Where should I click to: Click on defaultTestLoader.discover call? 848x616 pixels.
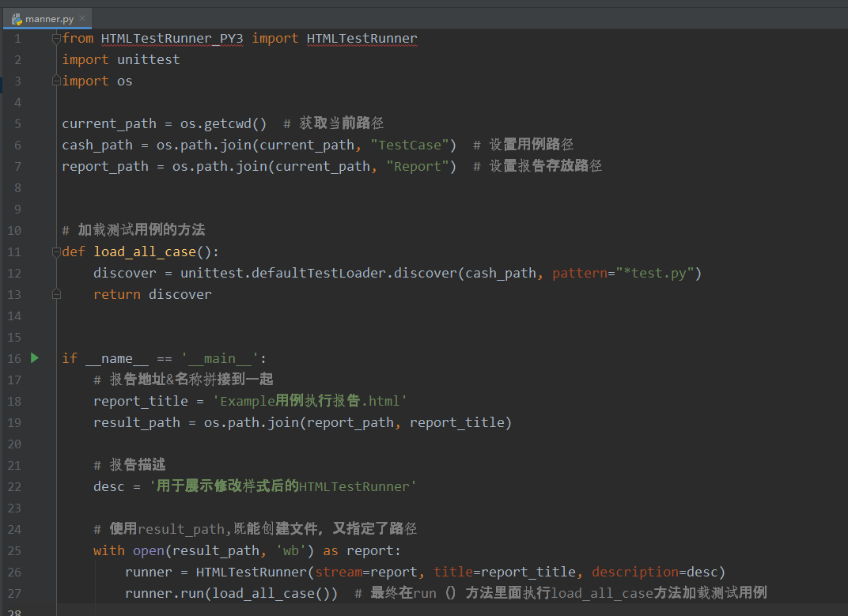click(x=354, y=273)
